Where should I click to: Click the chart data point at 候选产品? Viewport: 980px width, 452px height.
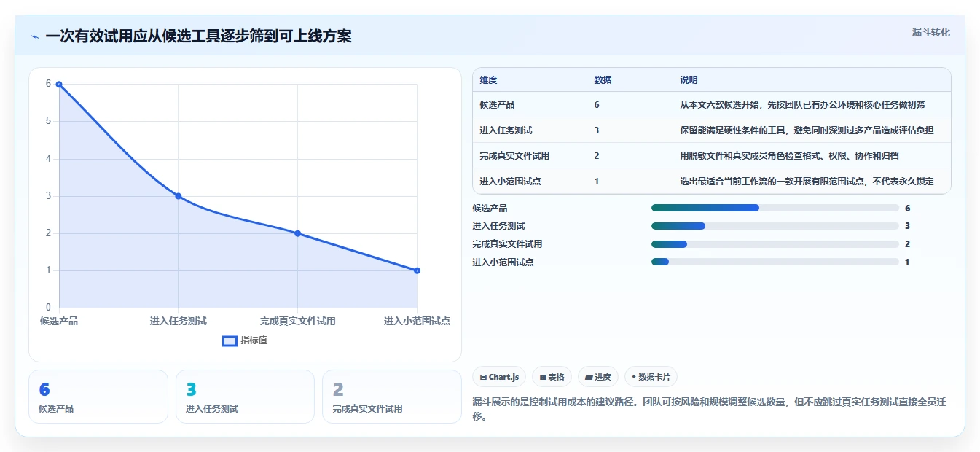coord(59,84)
